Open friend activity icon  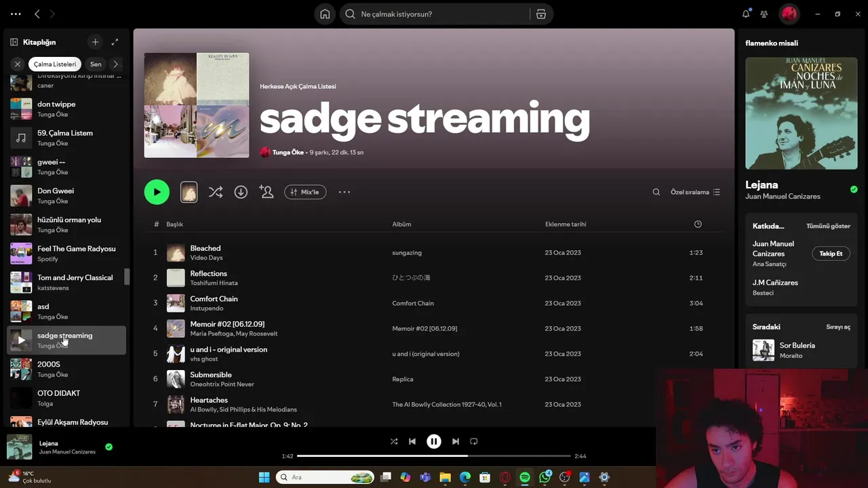coord(764,14)
